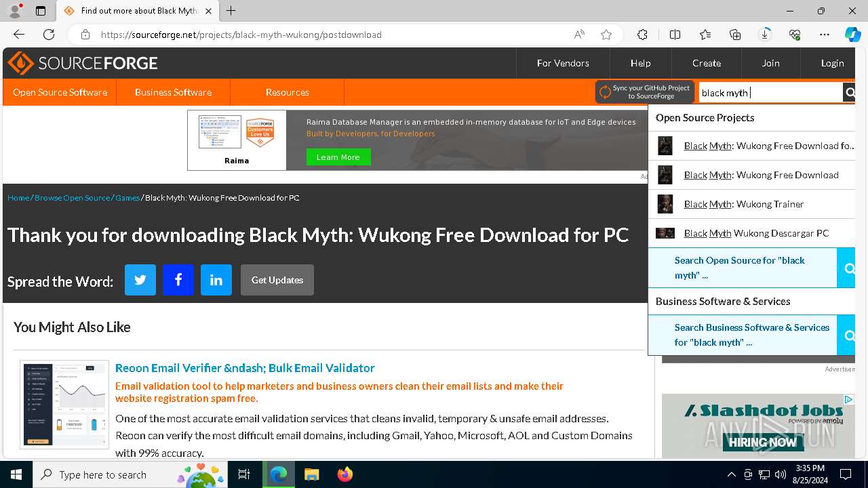Open the Edge profile icon
868x488 pixels.
[15, 11]
